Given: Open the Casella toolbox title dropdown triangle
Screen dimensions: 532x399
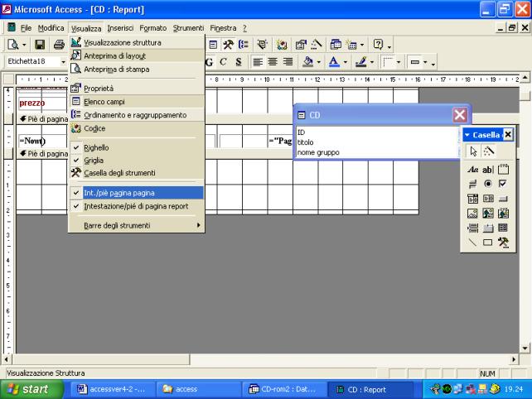Looking at the screenshot, I should pyautogui.click(x=467, y=135).
